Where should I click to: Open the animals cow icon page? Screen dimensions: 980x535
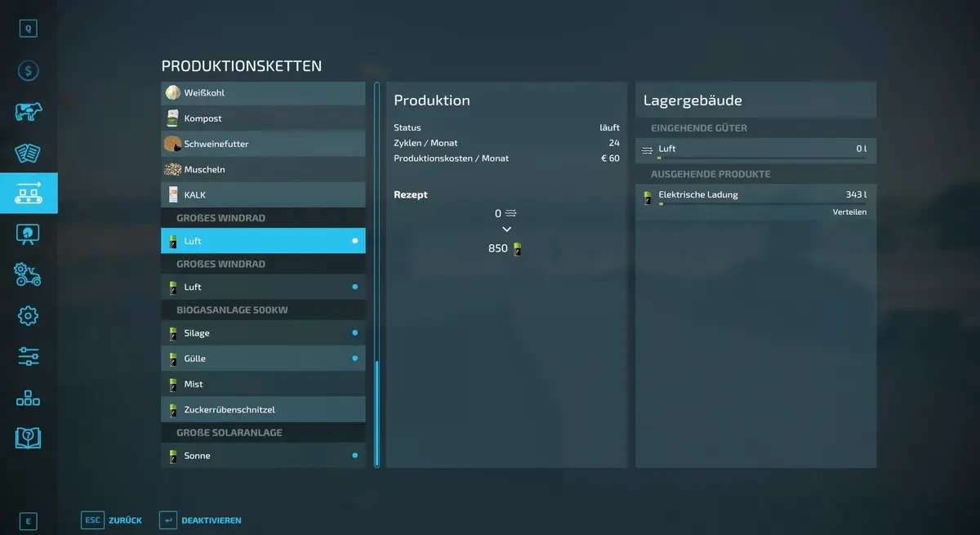coord(29,112)
